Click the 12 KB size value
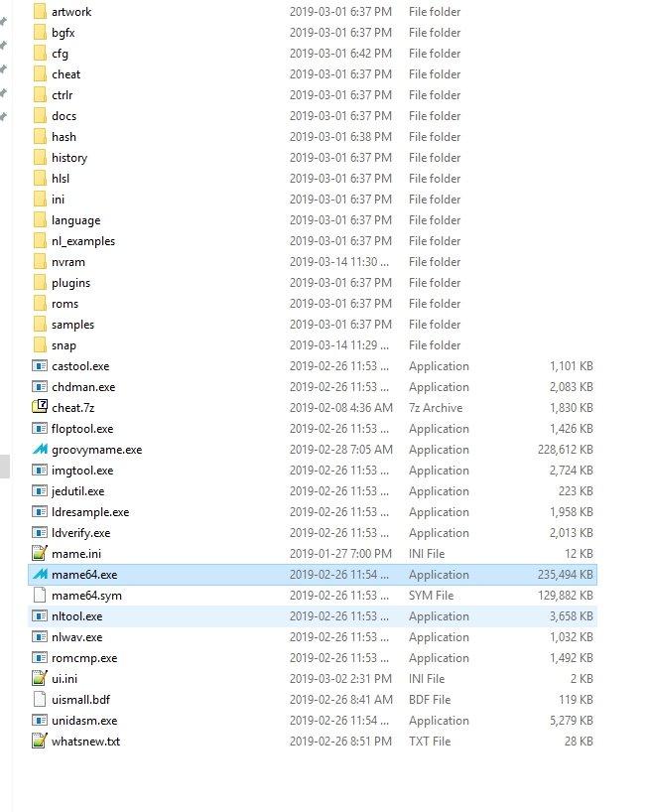Viewport: 646px width, 812px height. (579, 554)
